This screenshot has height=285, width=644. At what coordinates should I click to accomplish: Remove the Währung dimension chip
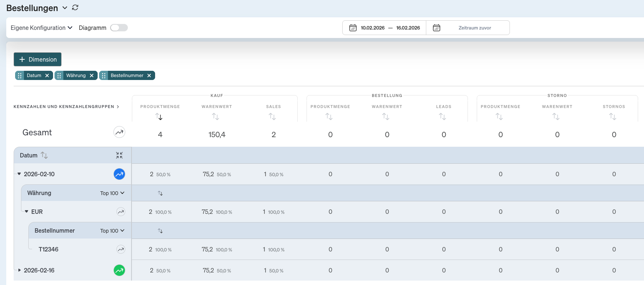click(x=92, y=76)
